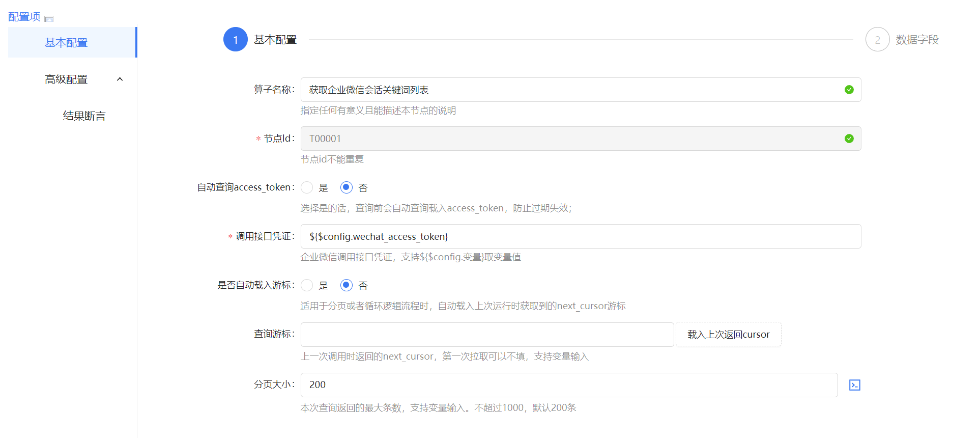Screen dimensions: 980x438
Task: Click the small panel icon beside 配置项
Action: (x=49, y=19)
